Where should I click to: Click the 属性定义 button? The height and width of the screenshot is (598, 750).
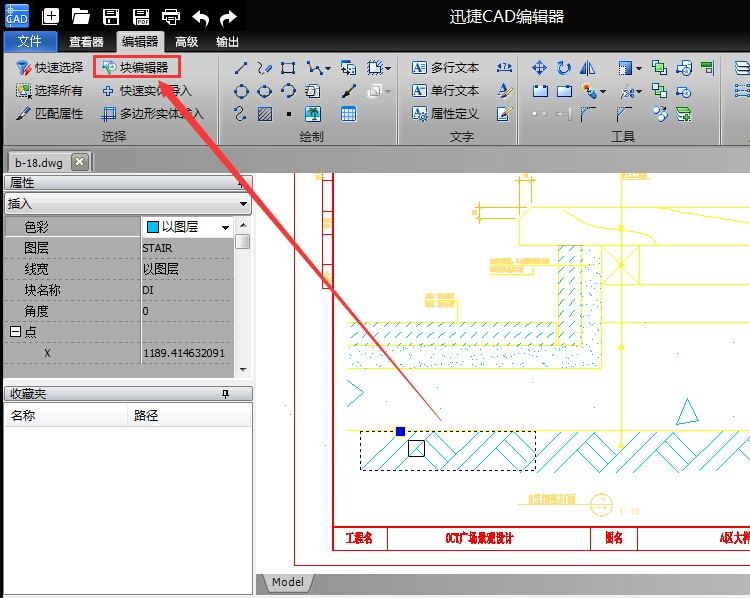(445, 113)
